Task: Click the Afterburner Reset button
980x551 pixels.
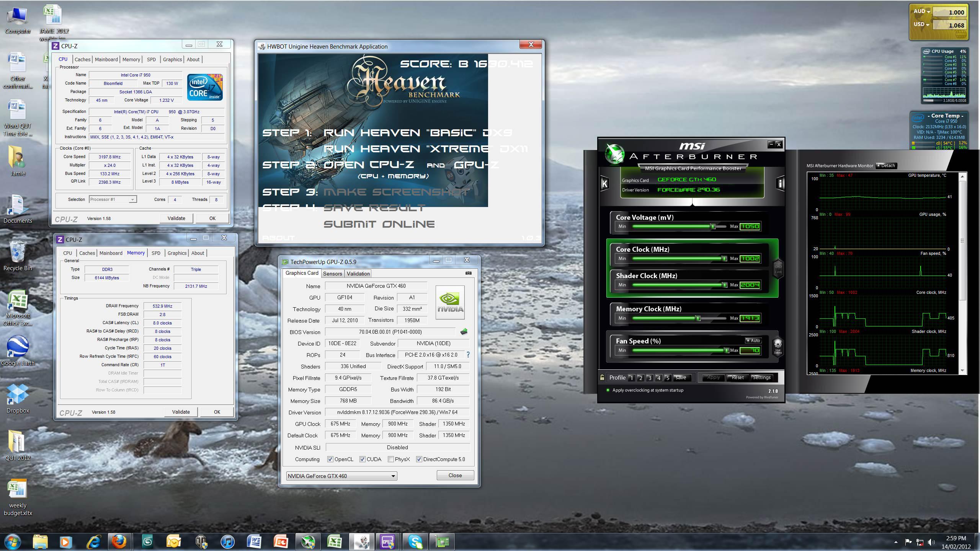Action: pos(737,378)
